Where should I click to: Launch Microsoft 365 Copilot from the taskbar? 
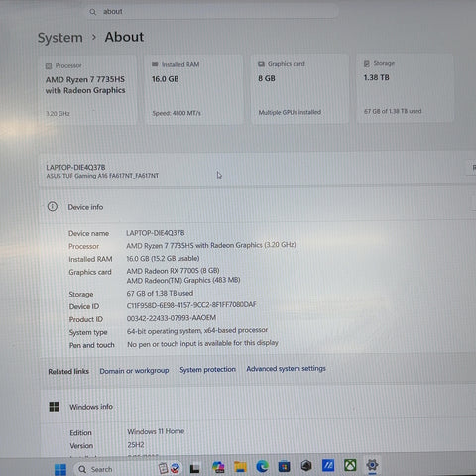pyautogui.click(x=218, y=467)
